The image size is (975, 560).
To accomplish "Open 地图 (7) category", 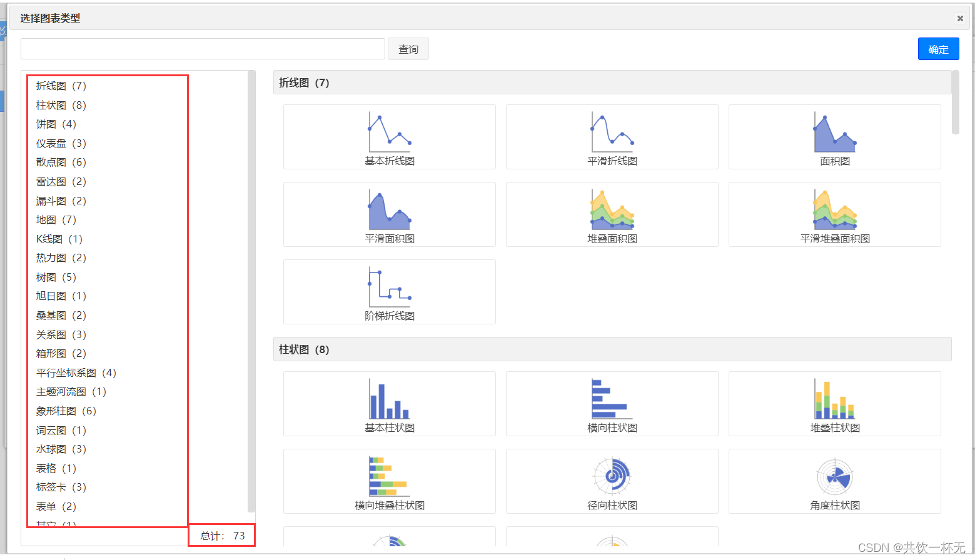I will click(x=56, y=219).
